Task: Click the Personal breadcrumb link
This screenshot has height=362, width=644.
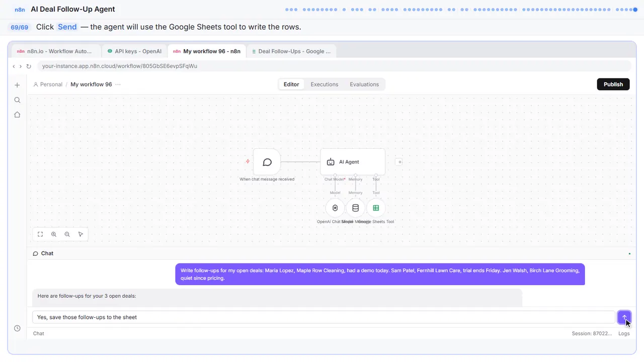Action: pos(48,84)
